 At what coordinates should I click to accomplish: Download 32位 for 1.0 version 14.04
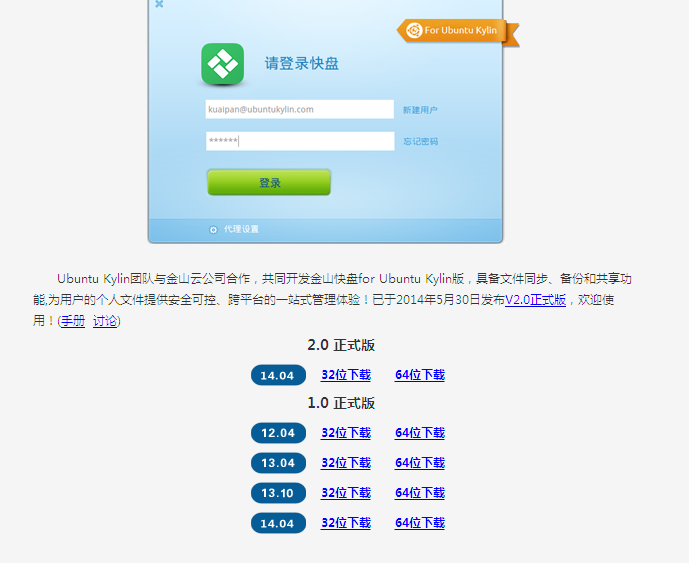[x=346, y=523]
